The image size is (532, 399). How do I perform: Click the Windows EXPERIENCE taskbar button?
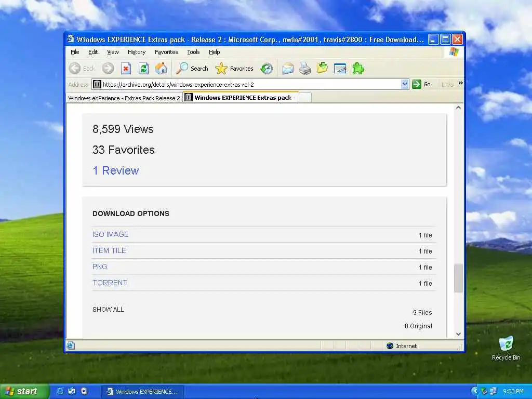[x=142, y=392]
